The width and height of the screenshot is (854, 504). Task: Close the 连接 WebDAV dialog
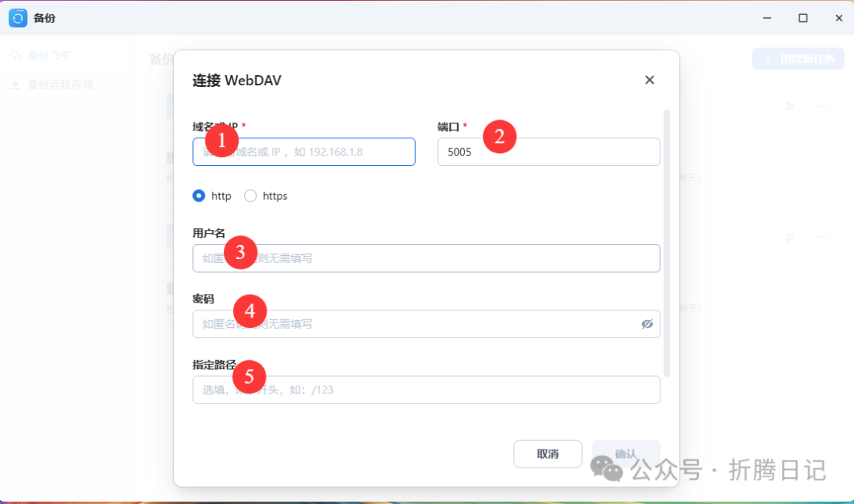pyautogui.click(x=649, y=80)
